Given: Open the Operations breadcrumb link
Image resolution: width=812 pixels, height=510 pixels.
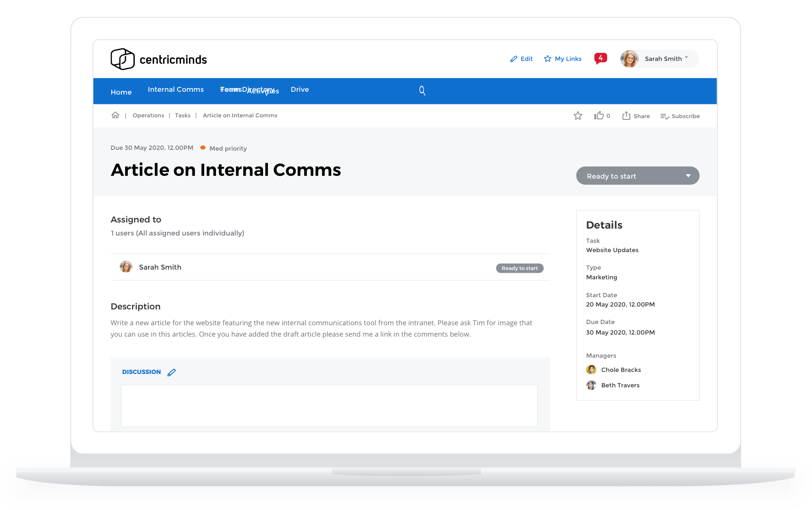Looking at the screenshot, I should pyautogui.click(x=148, y=115).
